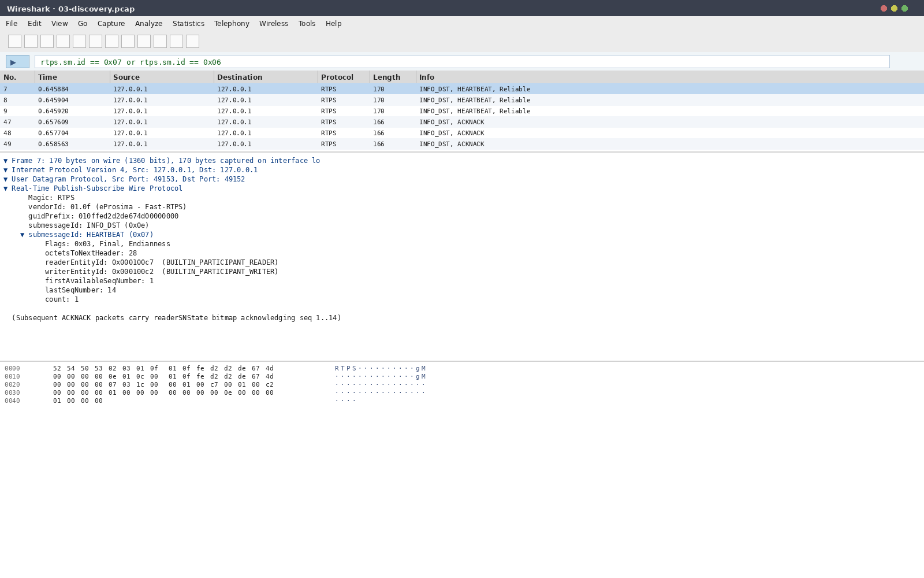Select the Flags: 0x03 field
924x578 pixels.
pos(107,244)
